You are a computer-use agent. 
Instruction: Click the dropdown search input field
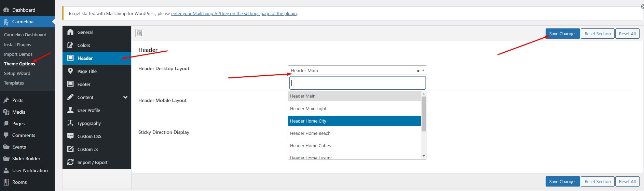click(357, 83)
